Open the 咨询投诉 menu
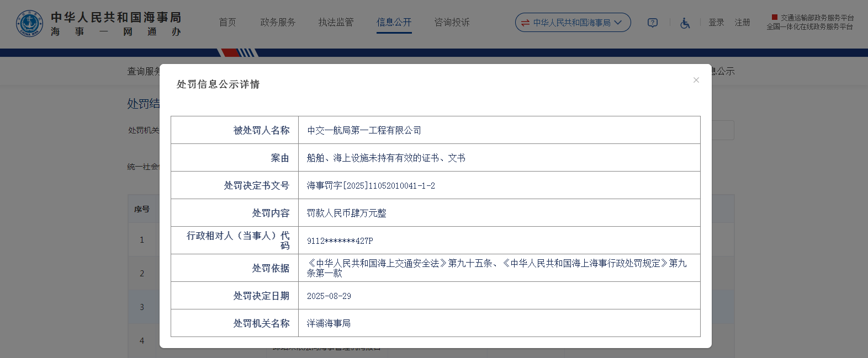 point(452,22)
